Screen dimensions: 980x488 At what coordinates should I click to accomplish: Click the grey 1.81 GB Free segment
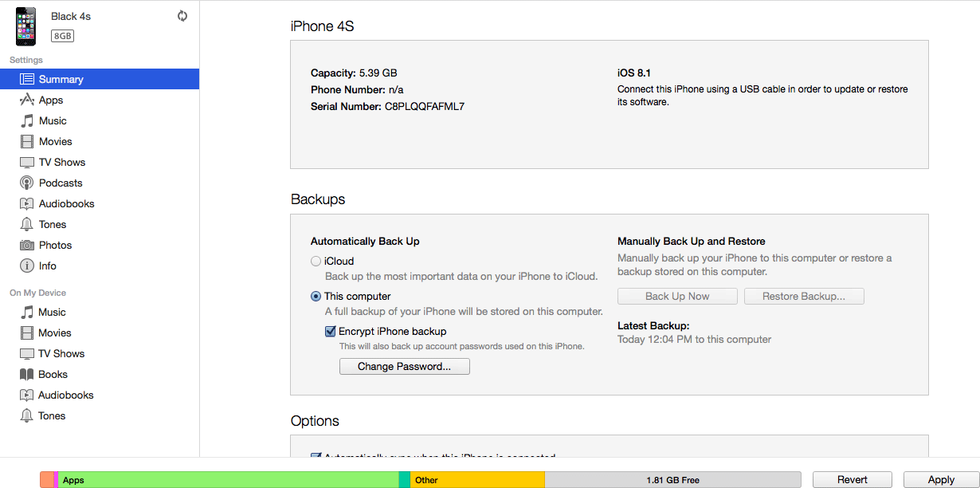pyautogui.click(x=673, y=480)
